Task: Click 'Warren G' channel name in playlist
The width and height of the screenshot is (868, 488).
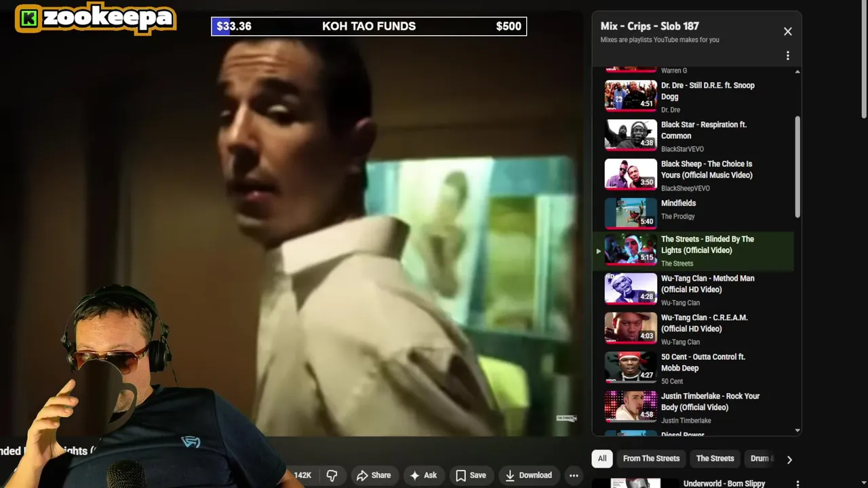Action: 674,70
